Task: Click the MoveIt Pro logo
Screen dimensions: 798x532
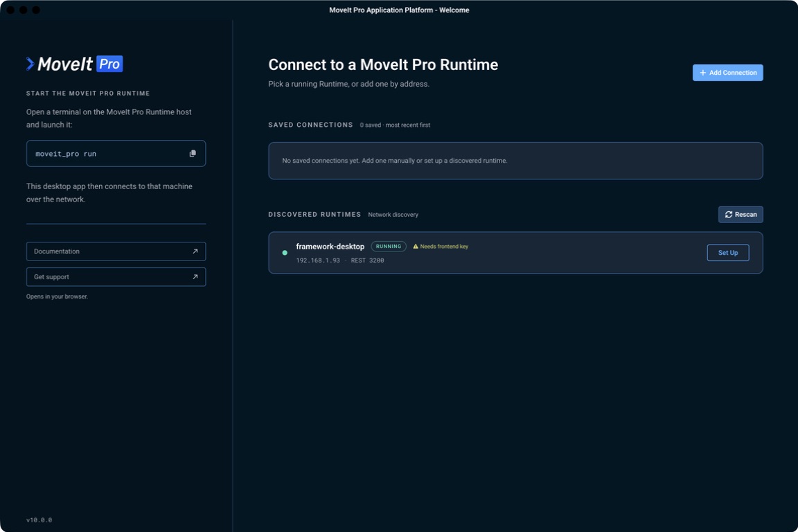Action: (74, 64)
